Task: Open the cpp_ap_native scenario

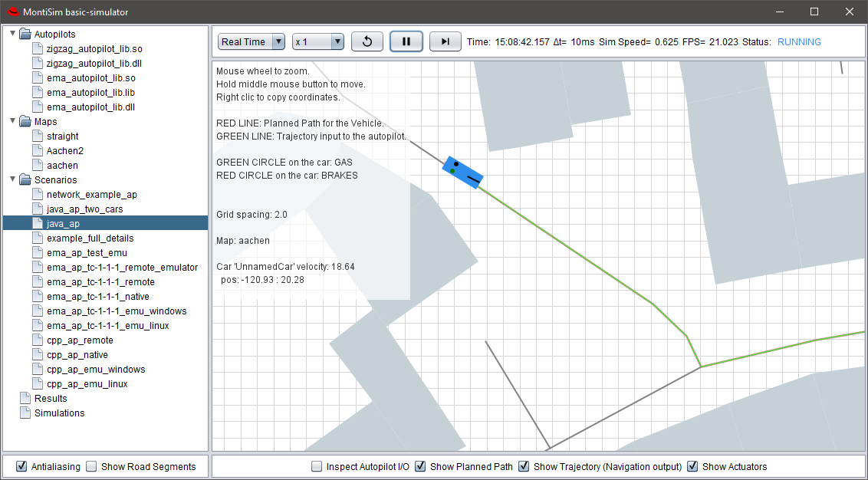Action: coord(77,355)
